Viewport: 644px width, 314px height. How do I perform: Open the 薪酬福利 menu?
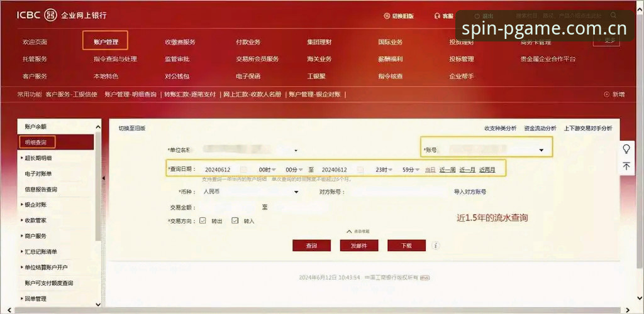coord(391,59)
